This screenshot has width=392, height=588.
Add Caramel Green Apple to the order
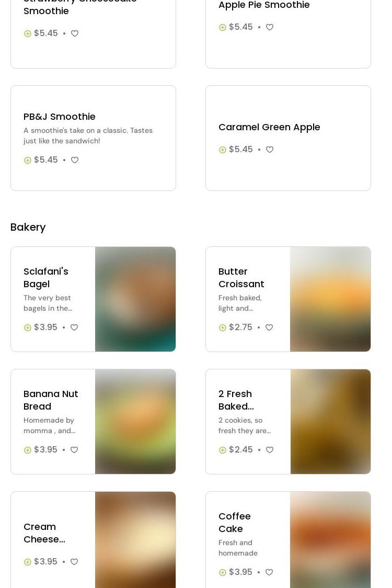(x=223, y=150)
